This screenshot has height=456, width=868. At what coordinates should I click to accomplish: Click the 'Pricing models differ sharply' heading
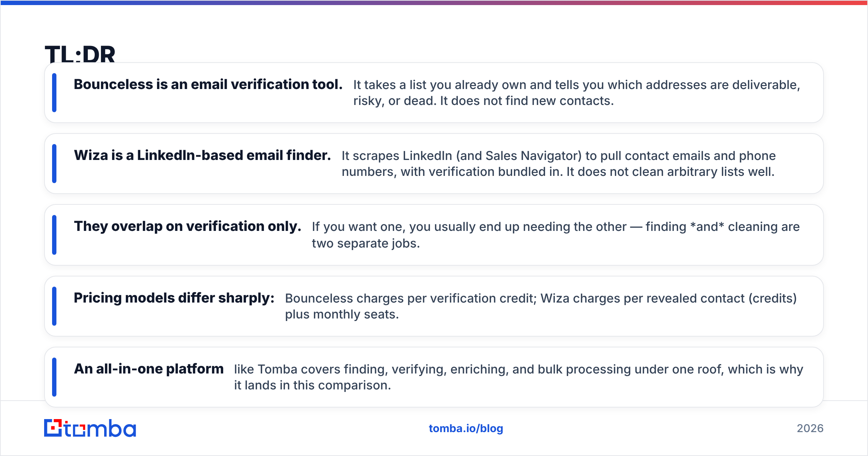174,298
